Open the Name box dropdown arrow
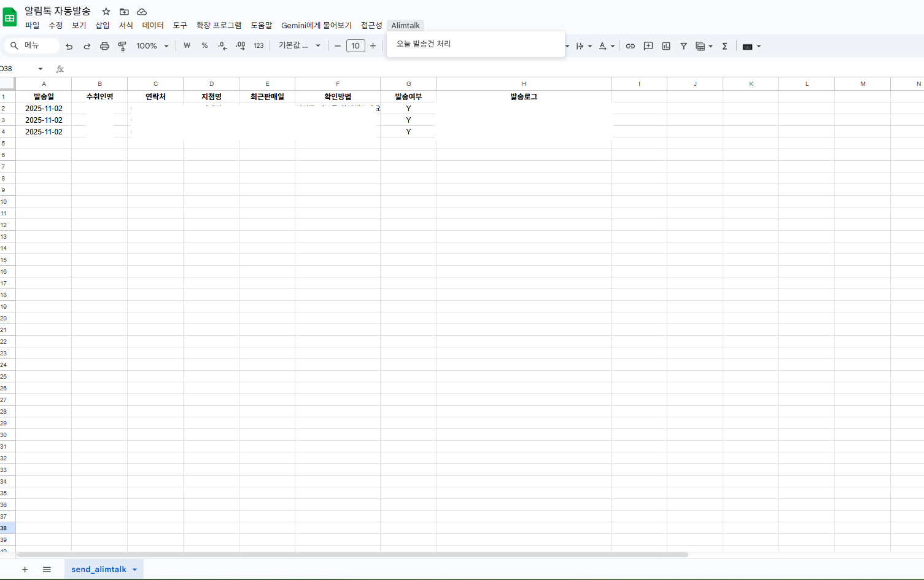The image size is (924, 580). point(41,69)
